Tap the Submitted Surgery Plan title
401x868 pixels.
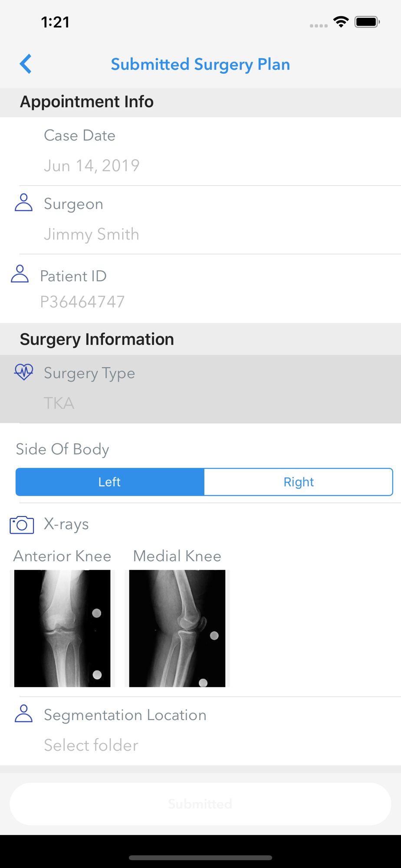tap(200, 64)
